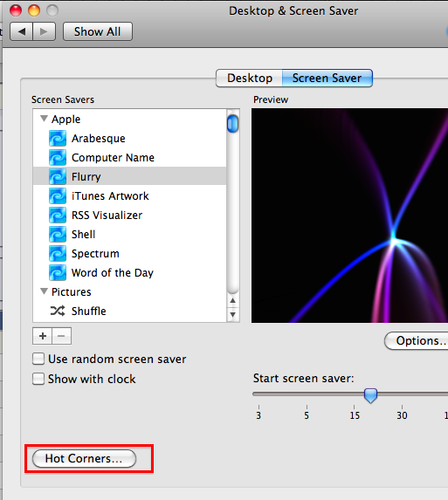Click the Spectrum screen saver icon
The height and width of the screenshot is (500, 448).
pyautogui.click(x=58, y=254)
